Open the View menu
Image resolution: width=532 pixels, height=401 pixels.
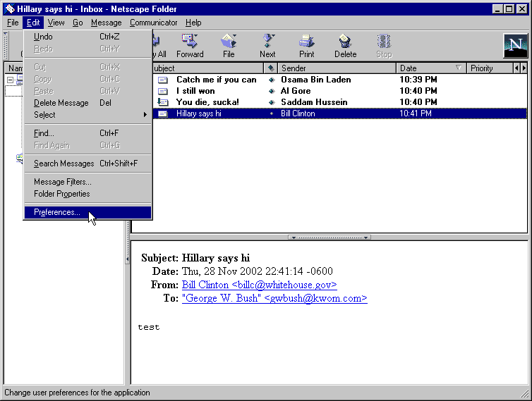point(56,23)
